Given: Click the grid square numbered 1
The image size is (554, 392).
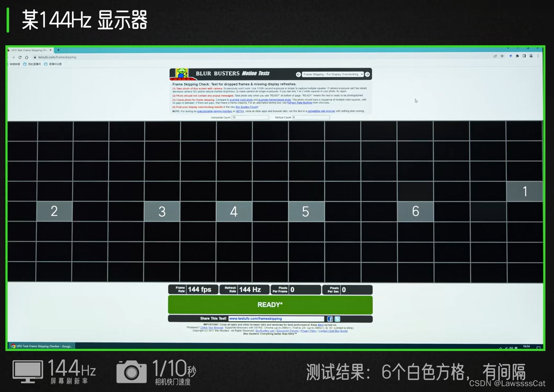Looking at the screenshot, I should point(525,191).
